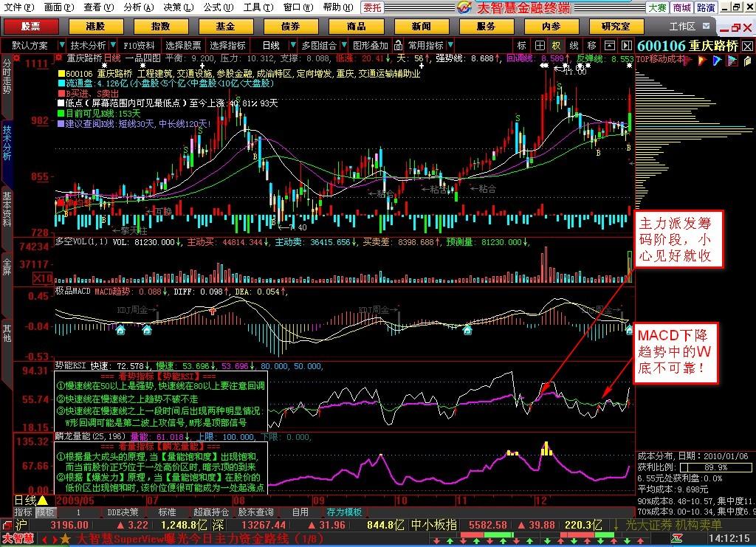Select the 债券 category button
This screenshot has height=547, width=756.
pos(291,27)
